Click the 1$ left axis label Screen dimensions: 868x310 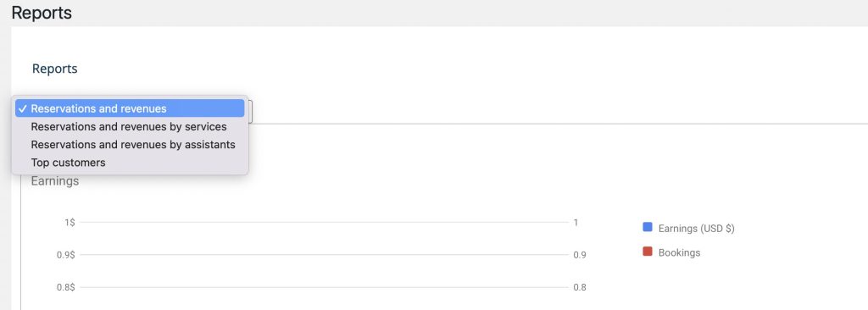click(x=70, y=223)
